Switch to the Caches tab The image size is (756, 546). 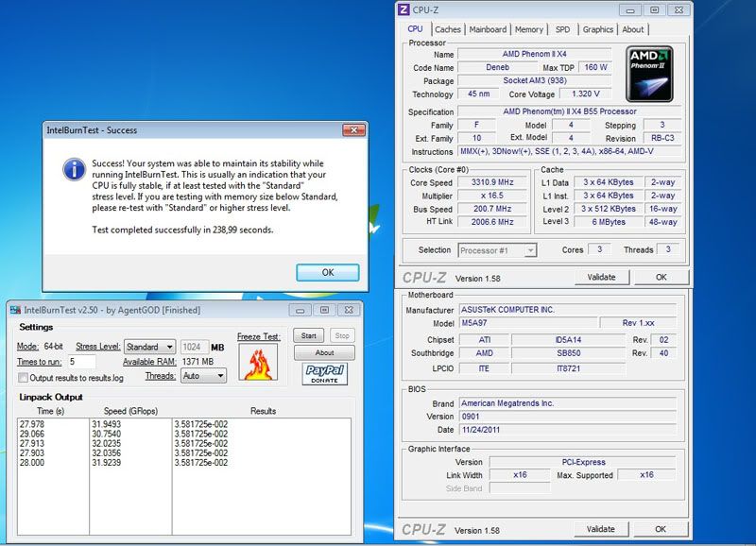coord(448,29)
